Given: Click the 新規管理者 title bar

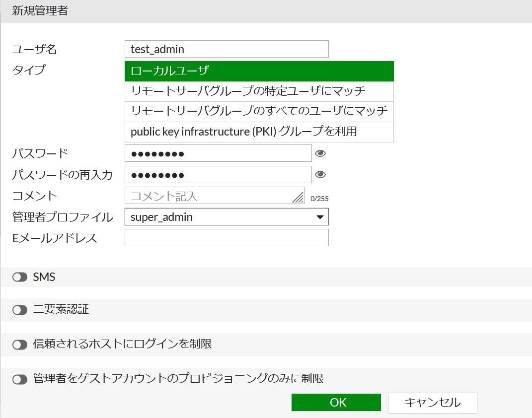Looking at the screenshot, I should pos(35,9).
